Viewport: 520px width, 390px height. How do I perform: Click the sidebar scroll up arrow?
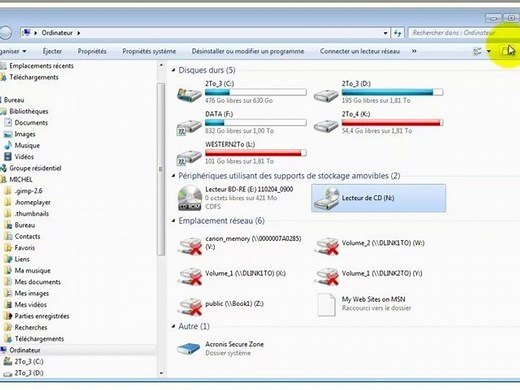161,65
